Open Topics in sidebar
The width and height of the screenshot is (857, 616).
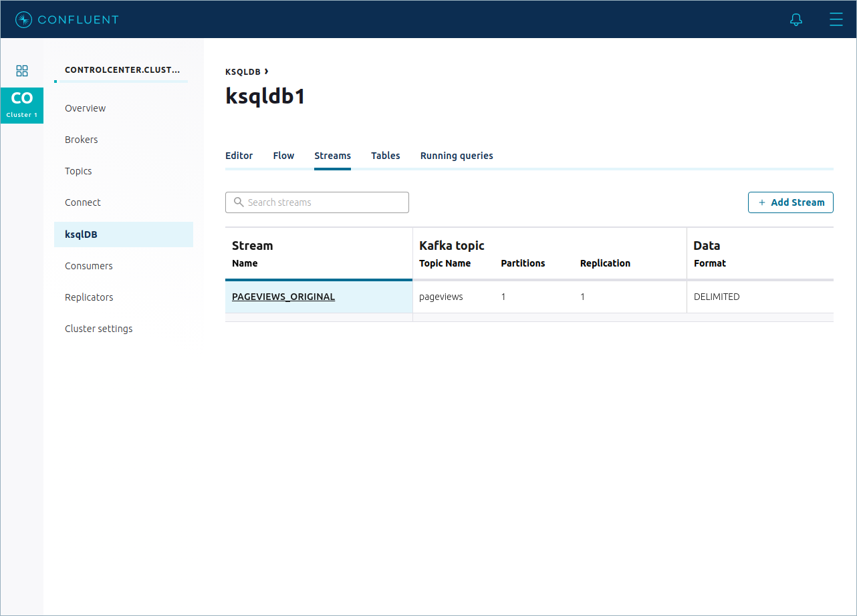tap(78, 171)
